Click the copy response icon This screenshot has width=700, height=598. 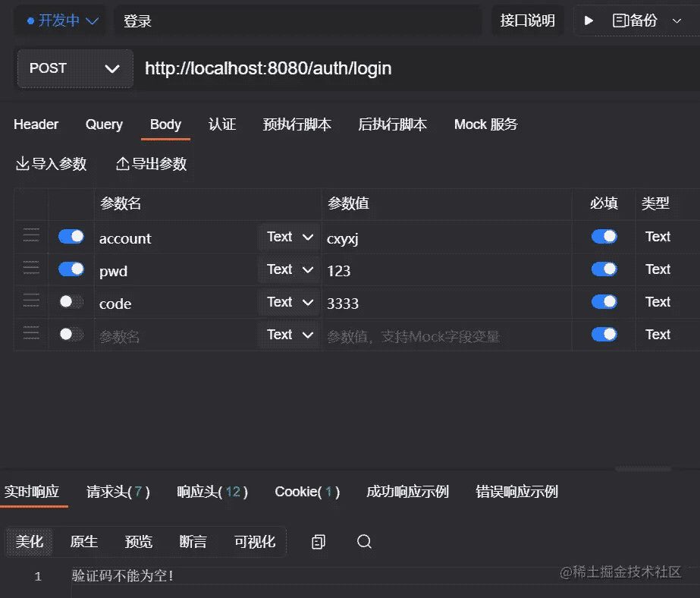pos(319,541)
